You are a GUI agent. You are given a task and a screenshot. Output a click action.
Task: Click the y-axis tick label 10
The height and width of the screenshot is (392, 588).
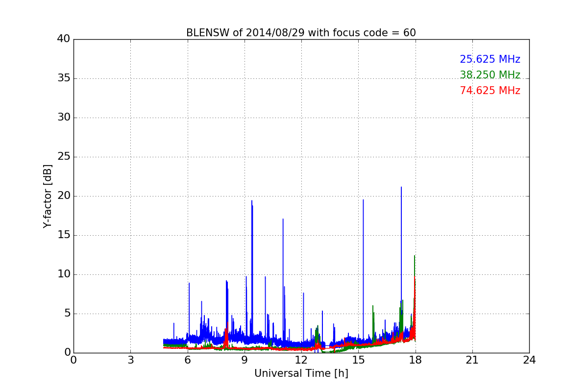tap(64, 274)
